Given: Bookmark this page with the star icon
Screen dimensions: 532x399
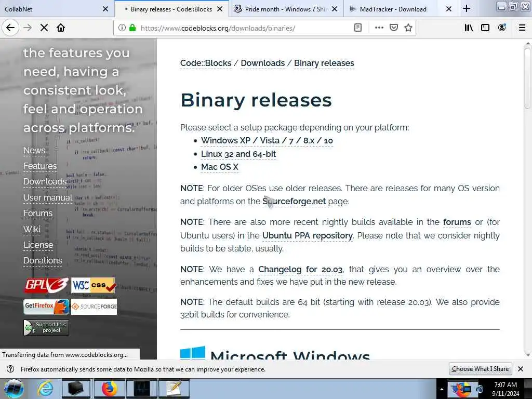Looking at the screenshot, I should pos(408,28).
